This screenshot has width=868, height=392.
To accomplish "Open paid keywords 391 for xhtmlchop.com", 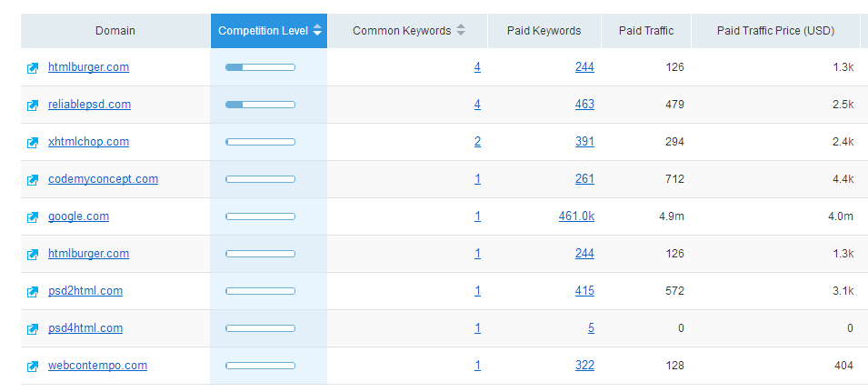I will tap(584, 141).
